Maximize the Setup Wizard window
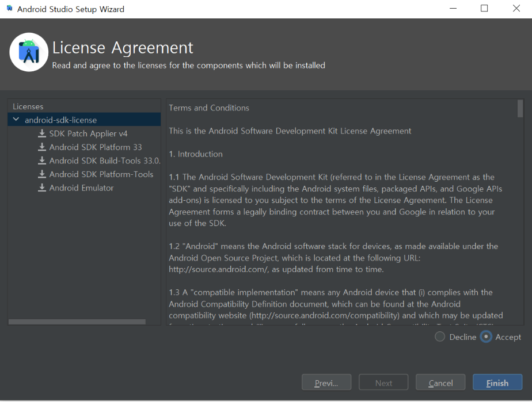 tap(484, 9)
